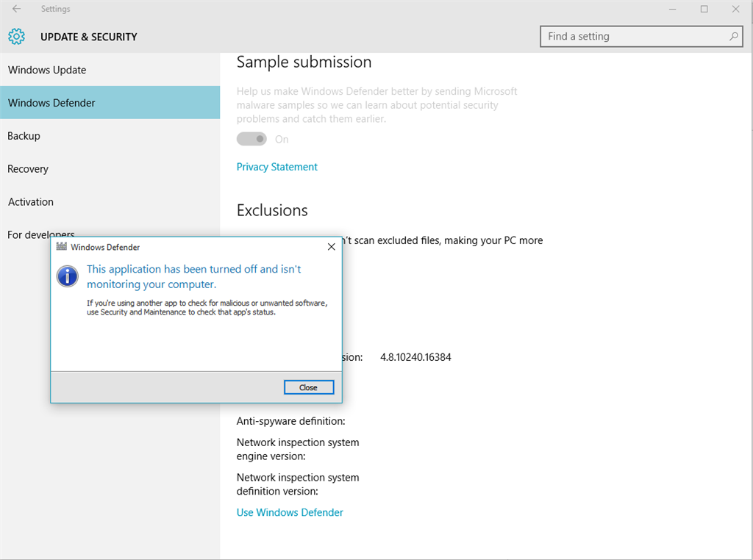
Task: Toggle the Sample submission switch
Action: 251,139
